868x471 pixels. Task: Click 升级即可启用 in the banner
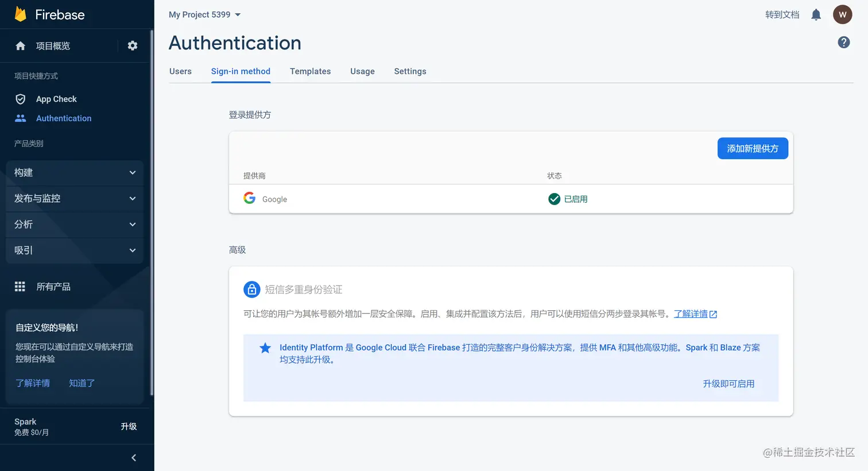(x=728, y=384)
